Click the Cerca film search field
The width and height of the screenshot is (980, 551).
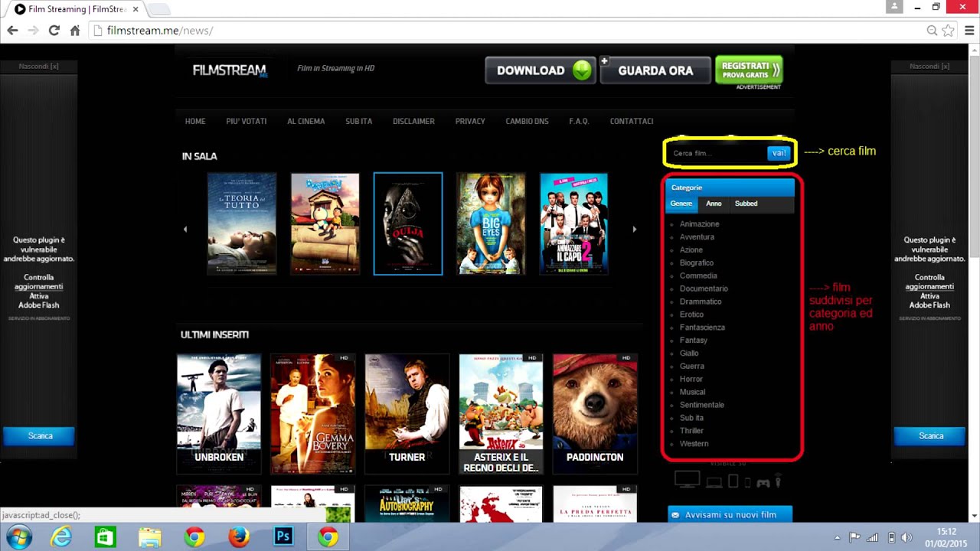[717, 153]
